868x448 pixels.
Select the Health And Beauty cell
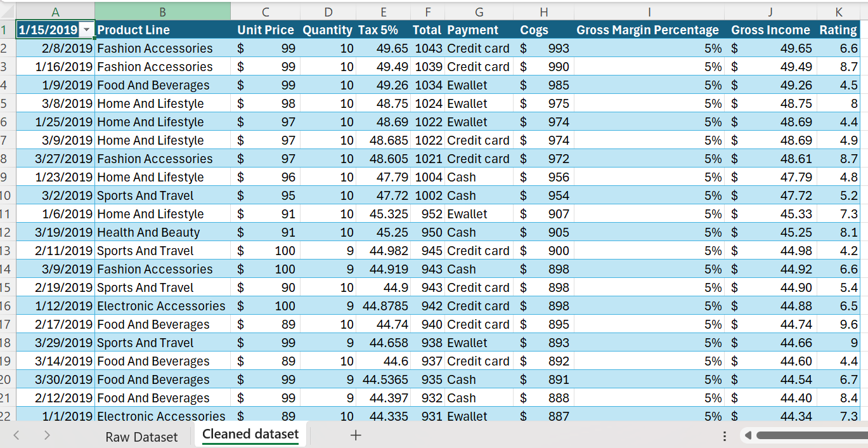click(162, 232)
